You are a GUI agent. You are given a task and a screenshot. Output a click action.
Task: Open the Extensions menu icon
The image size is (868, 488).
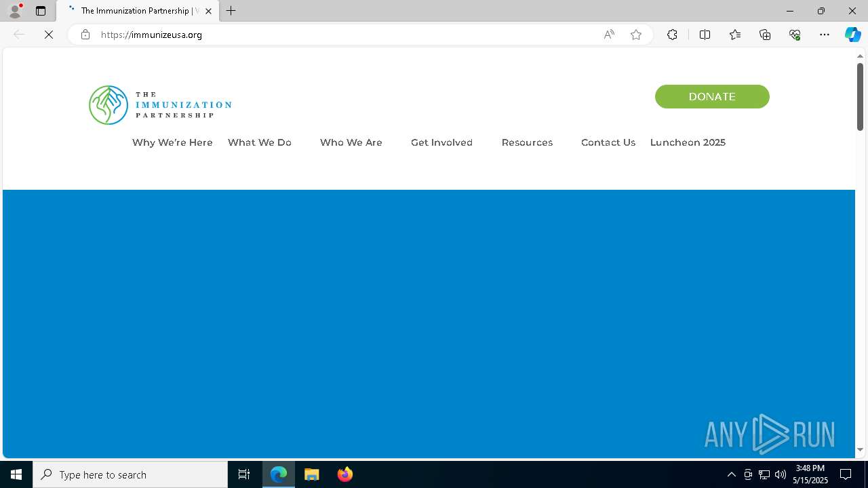coord(672,35)
